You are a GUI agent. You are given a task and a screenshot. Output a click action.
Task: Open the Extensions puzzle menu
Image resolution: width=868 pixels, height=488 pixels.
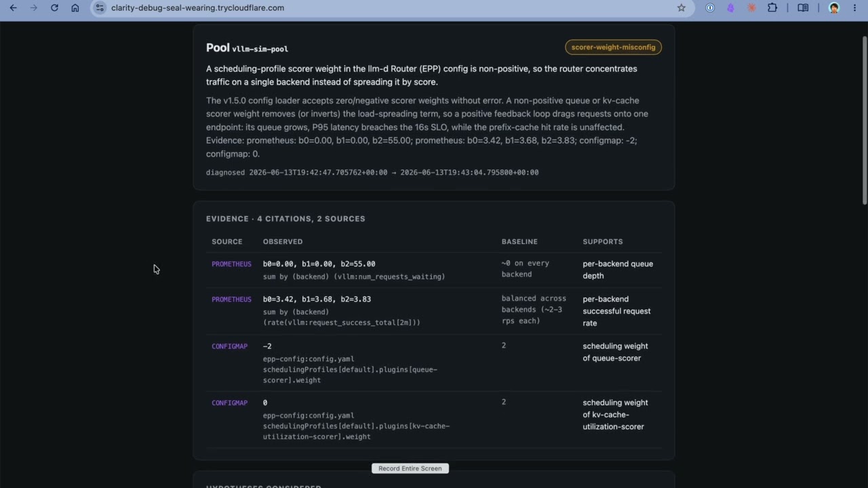point(772,7)
